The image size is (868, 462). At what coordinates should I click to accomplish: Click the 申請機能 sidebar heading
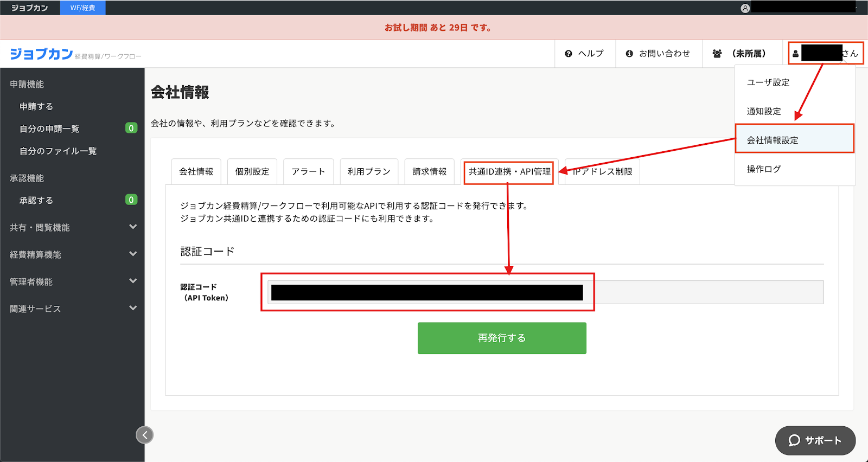[x=27, y=84]
